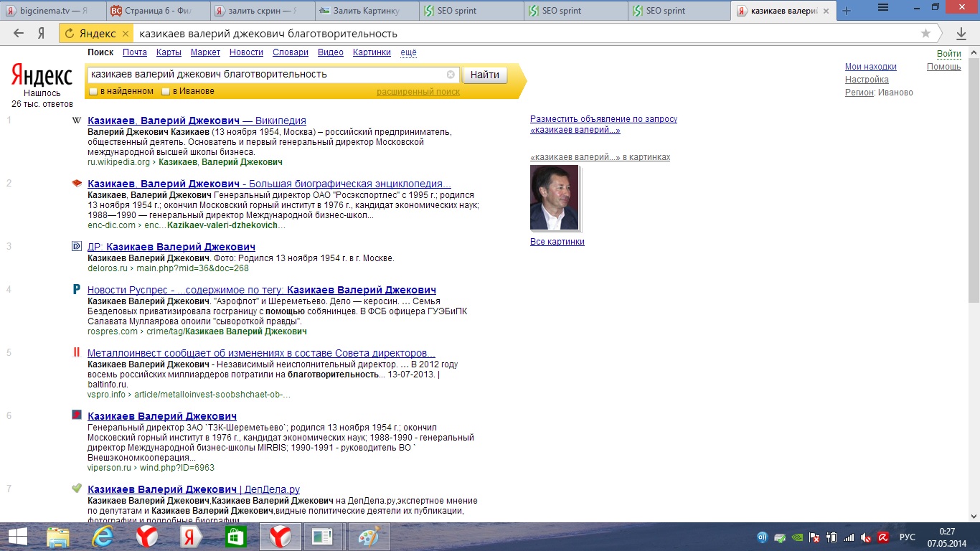Switch the РУС keyboard language indicator
980x551 pixels.
tap(908, 537)
